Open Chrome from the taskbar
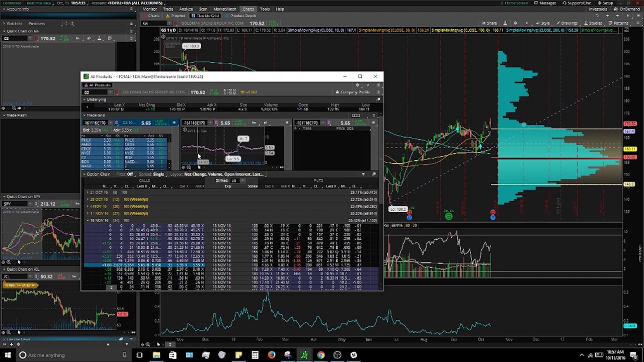644x362 pixels. pyautogui.click(x=320, y=355)
